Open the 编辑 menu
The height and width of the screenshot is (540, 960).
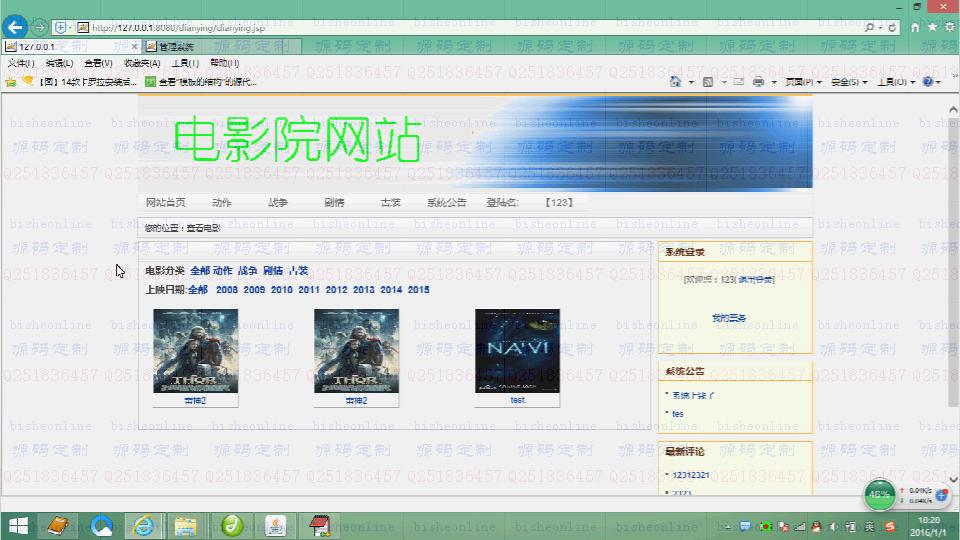click(x=59, y=63)
